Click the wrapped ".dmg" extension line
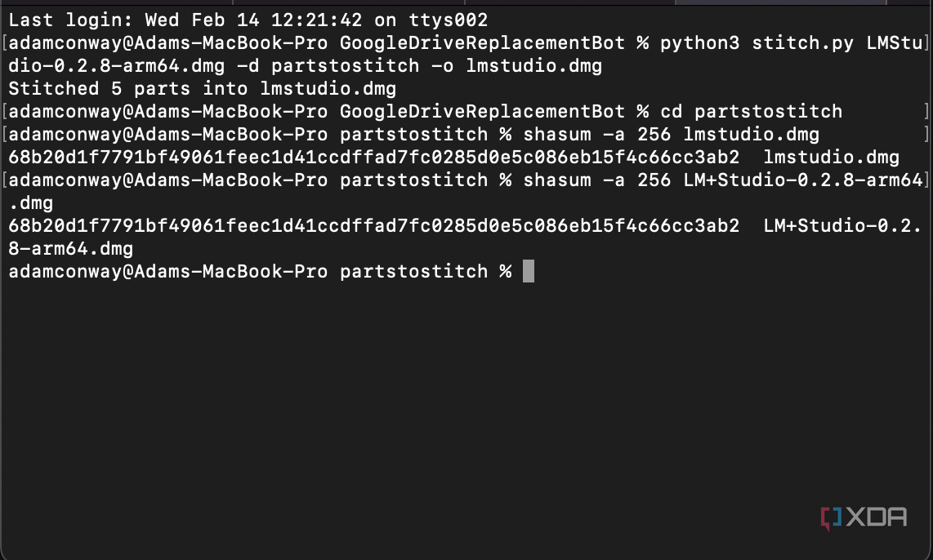 pos(31,202)
